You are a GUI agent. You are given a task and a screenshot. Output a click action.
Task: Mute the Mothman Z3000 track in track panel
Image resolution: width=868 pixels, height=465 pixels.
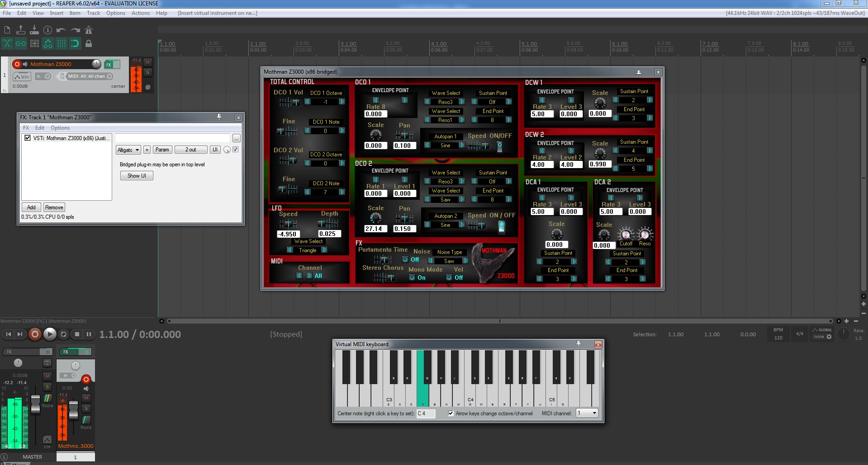pos(147,62)
